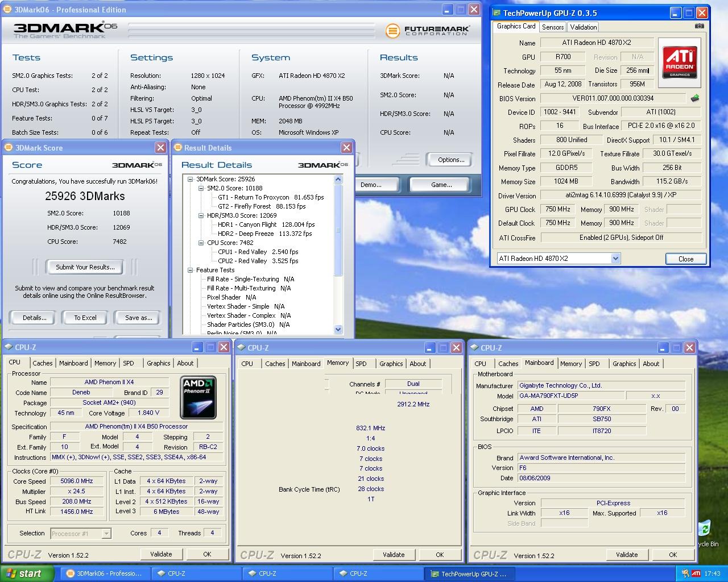Click the Windows Start button
This screenshot has width=728, height=582.
tap(27, 573)
